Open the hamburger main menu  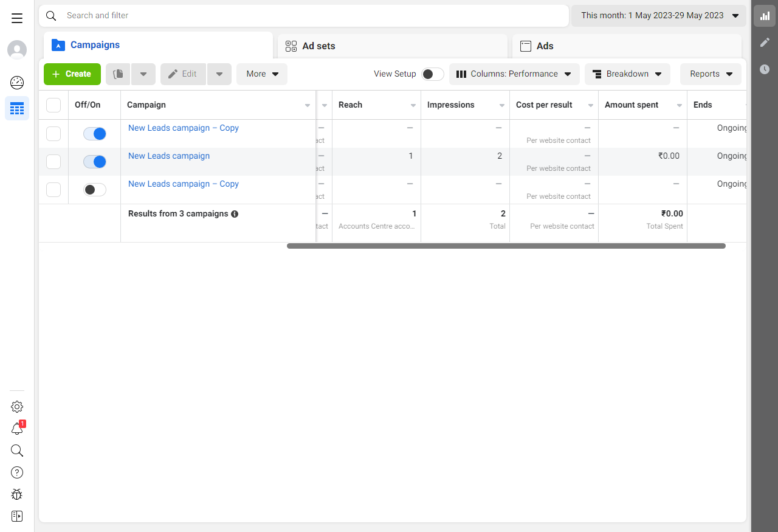point(17,18)
